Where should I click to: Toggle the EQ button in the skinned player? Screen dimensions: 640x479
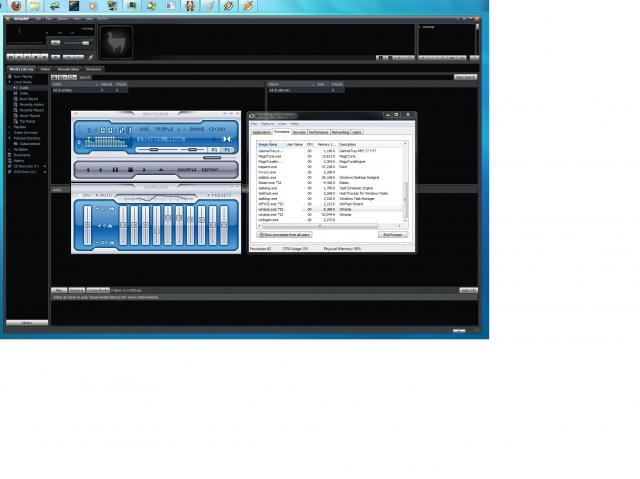tap(214, 150)
